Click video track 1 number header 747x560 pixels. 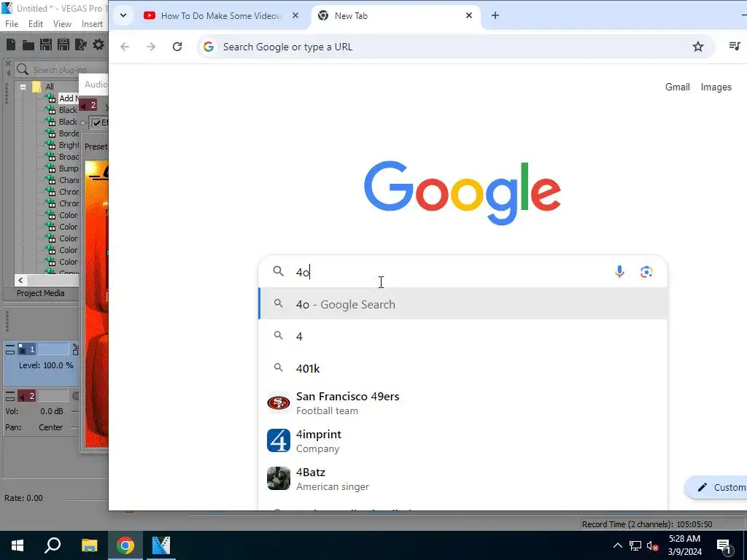click(x=27, y=350)
